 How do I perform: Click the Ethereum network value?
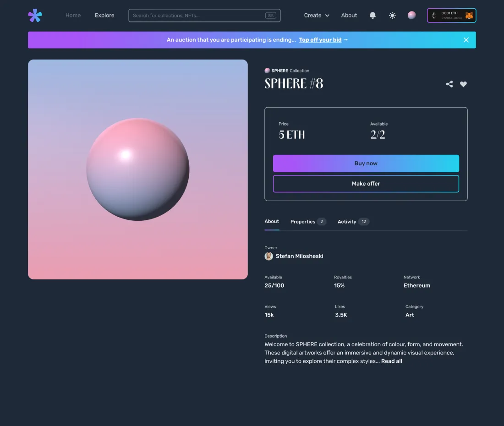pyautogui.click(x=416, y=286)
